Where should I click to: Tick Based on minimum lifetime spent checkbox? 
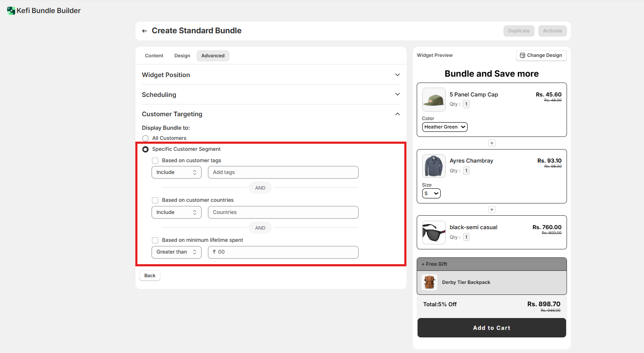tap(155, 240)
